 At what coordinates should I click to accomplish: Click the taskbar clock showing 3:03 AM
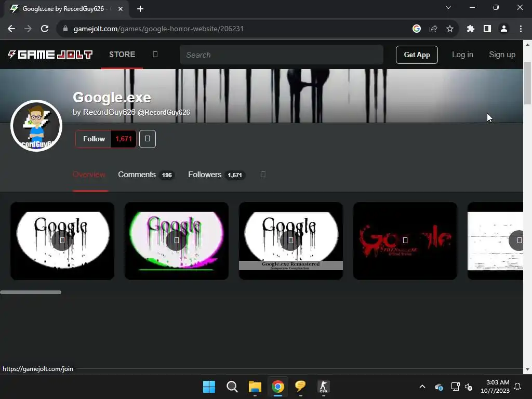point(495,387)
